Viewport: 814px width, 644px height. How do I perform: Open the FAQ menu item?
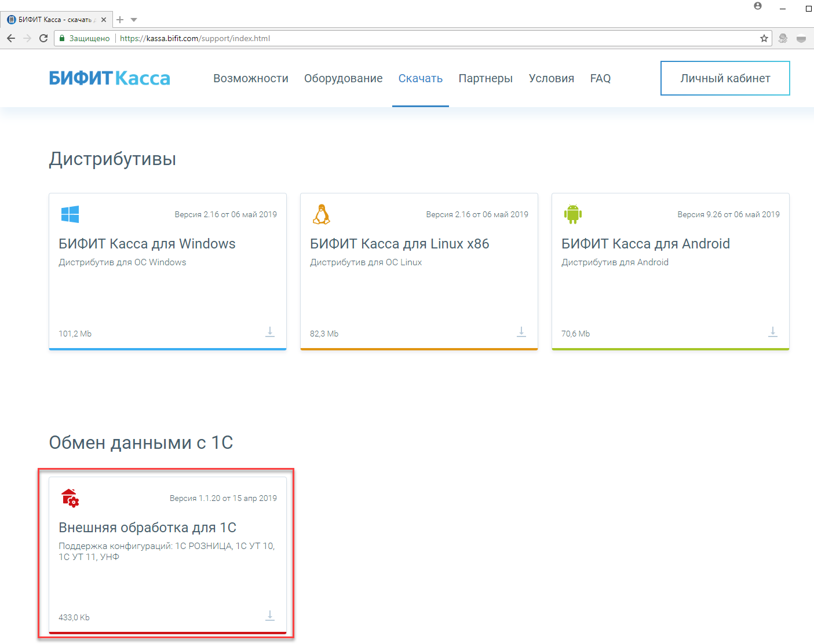coord(600,78)
